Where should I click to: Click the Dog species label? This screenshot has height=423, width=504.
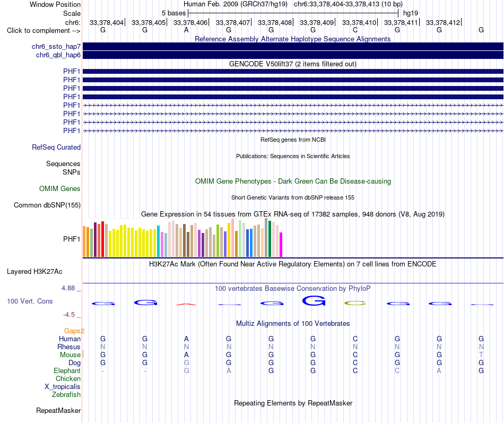[x=74, y=363]
